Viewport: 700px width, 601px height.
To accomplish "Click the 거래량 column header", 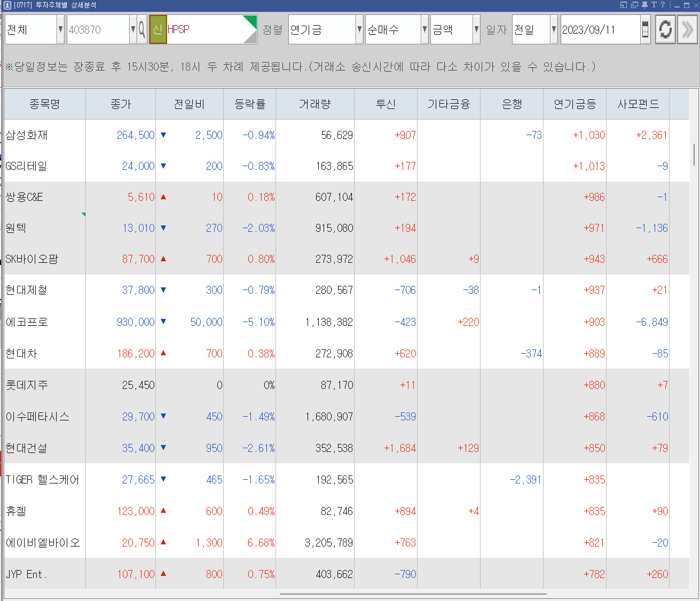I will [315, 104].
